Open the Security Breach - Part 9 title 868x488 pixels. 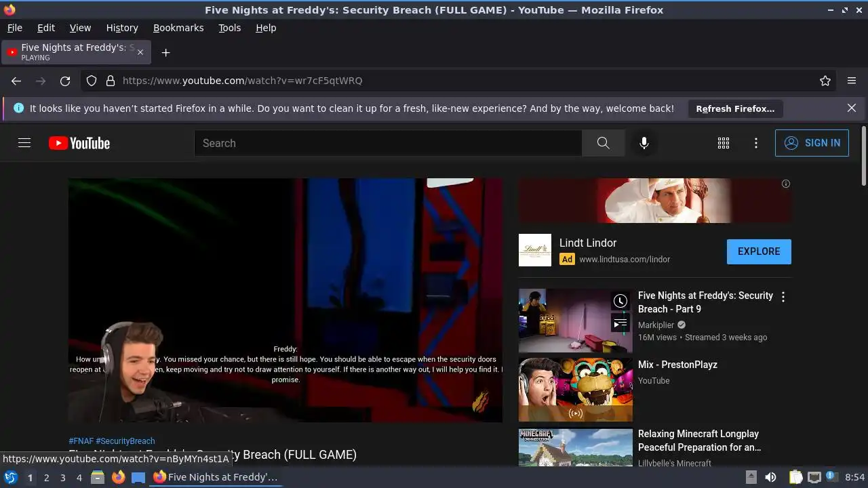[705, 302]
